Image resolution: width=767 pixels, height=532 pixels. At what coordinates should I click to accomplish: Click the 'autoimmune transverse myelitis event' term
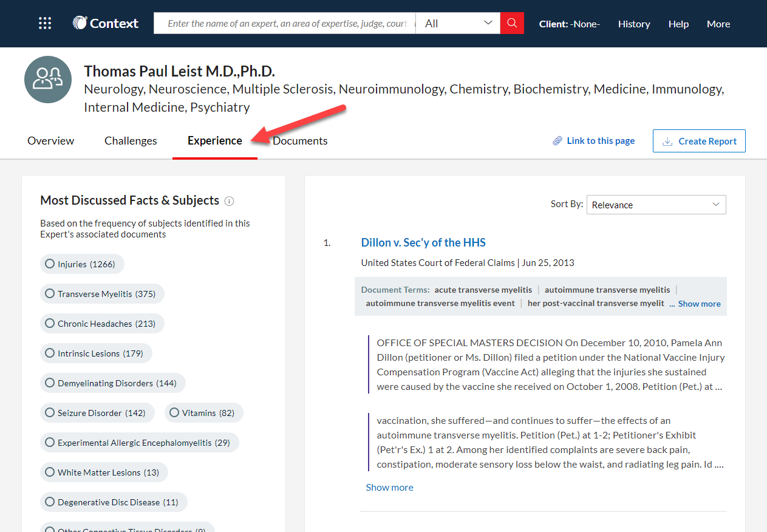coord(440,303)
